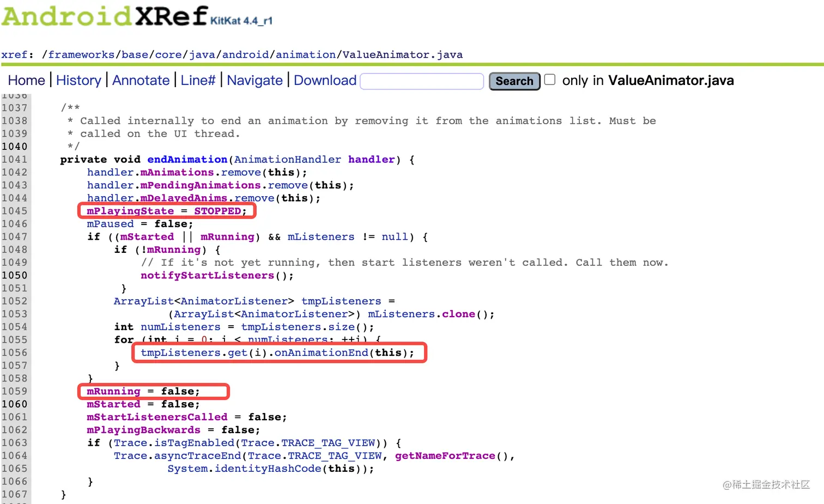Follow mAnimations reference on line 1042

(x=177, y=172)
